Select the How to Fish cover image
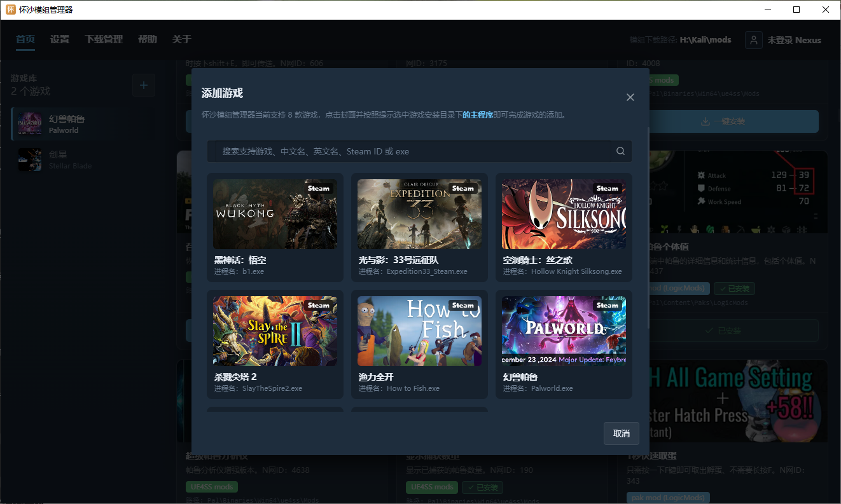This screenshot has height=504, width=841. click(x=419, y=331)
